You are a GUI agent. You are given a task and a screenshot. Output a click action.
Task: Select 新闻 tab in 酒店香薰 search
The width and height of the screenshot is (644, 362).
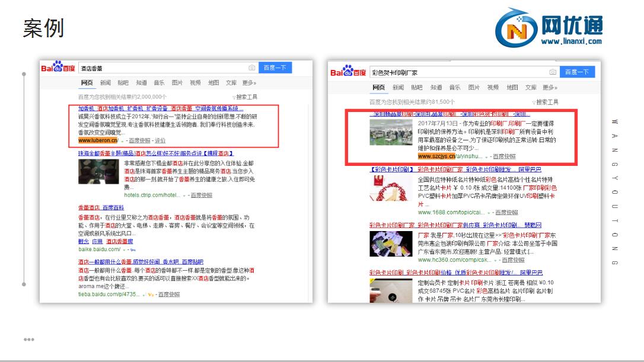(x=106, y=83)
